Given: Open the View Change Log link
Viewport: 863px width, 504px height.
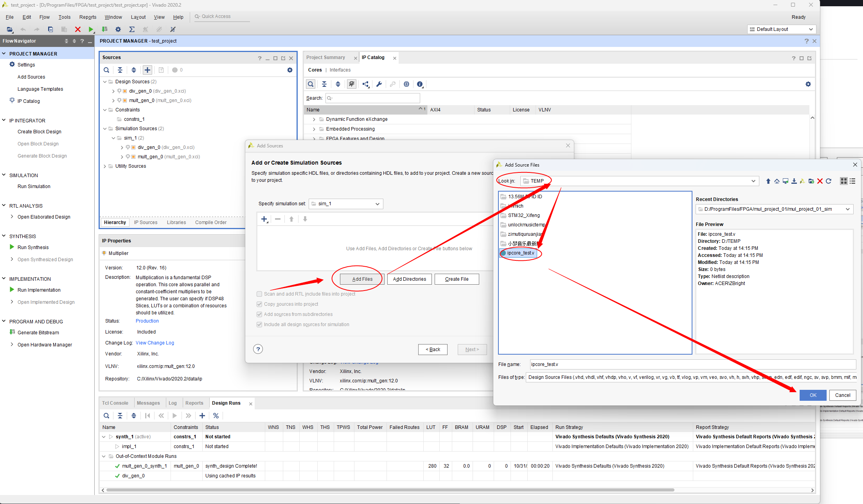Looking at the screenshot, I should (155, 343).
